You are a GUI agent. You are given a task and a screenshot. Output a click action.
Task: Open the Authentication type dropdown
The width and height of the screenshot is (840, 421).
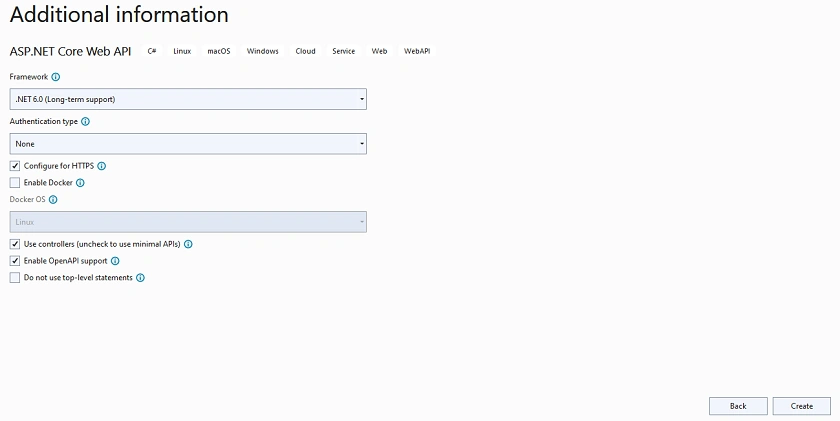188,144
